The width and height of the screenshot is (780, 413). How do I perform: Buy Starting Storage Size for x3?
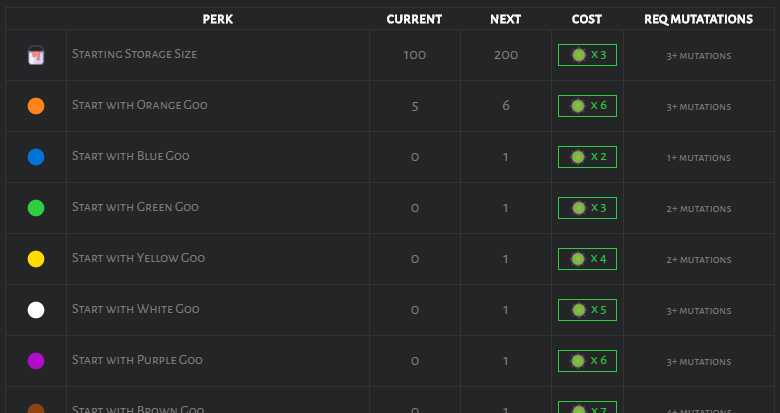pyautogui.click(x=587, y=55)
